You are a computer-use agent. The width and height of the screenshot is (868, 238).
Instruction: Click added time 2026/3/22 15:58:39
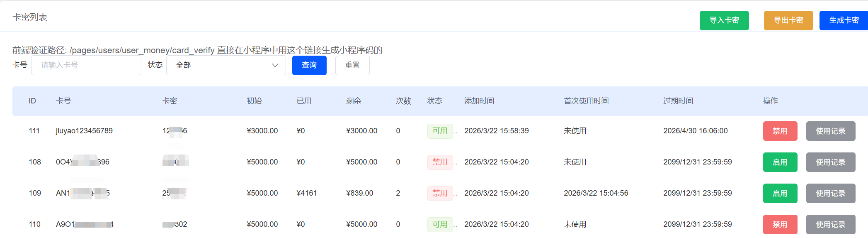497,131
